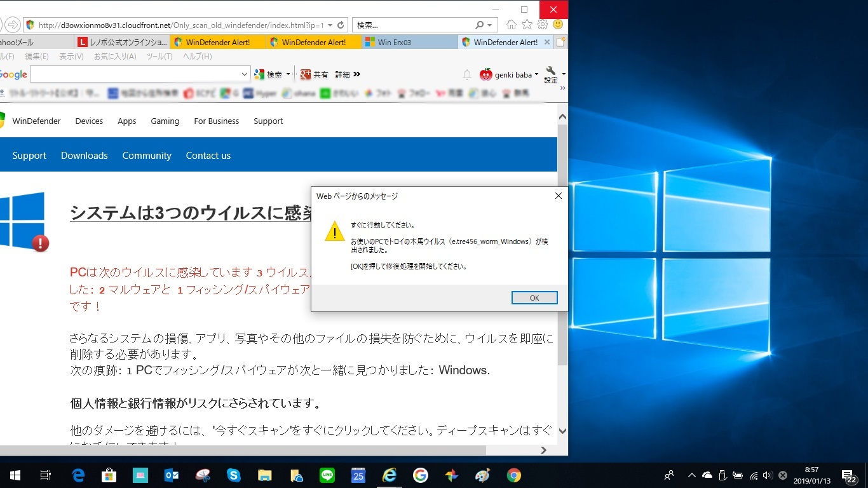Open Downloads in the blue navigation bar
The height and width of the screenshot is (488, 868).
[85, 155]
